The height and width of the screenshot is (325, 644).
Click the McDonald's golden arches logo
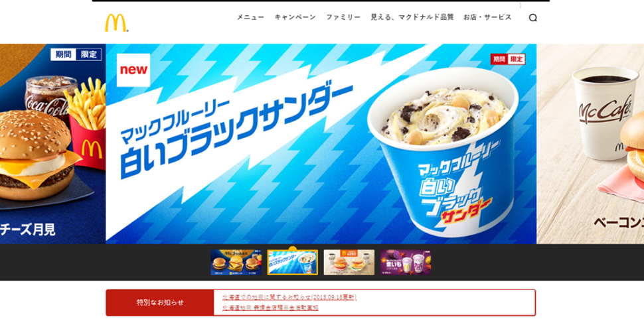[x=117, y=23]
